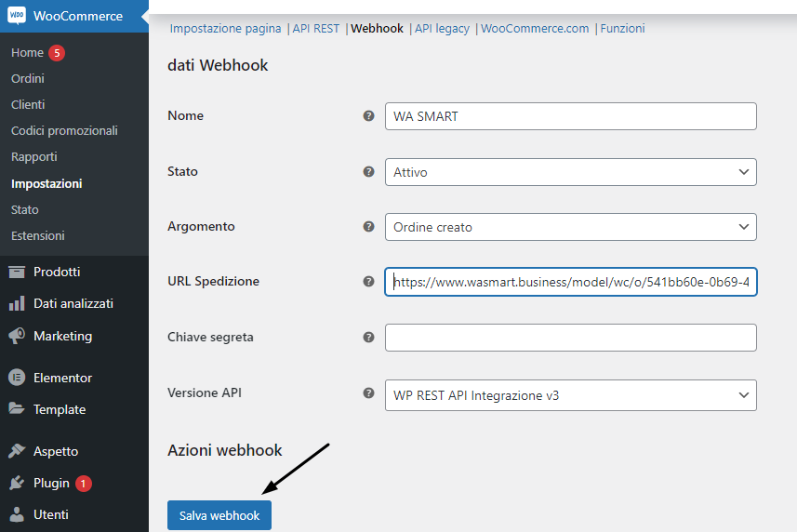797x532 pixels.
Task: Click the Elementor sidebar icon
Action: 16,378
